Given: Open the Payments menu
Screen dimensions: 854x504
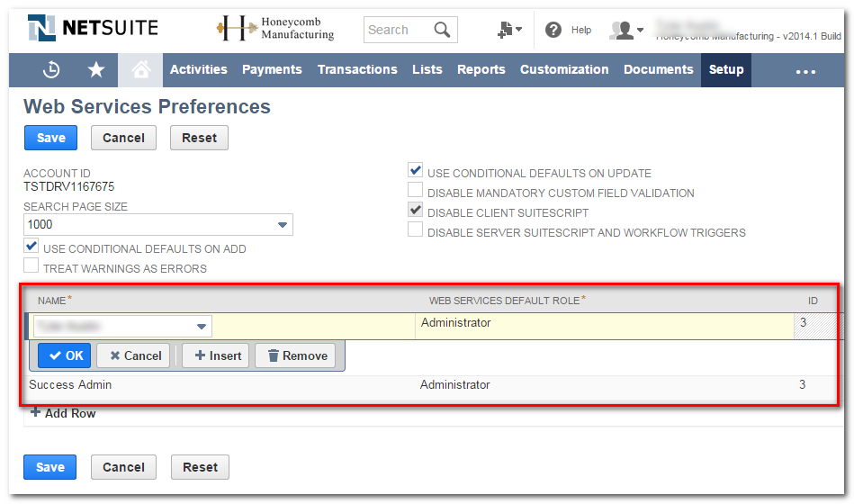Looking at the screenshot, I should pyautogui.click(x=272, y=69).
